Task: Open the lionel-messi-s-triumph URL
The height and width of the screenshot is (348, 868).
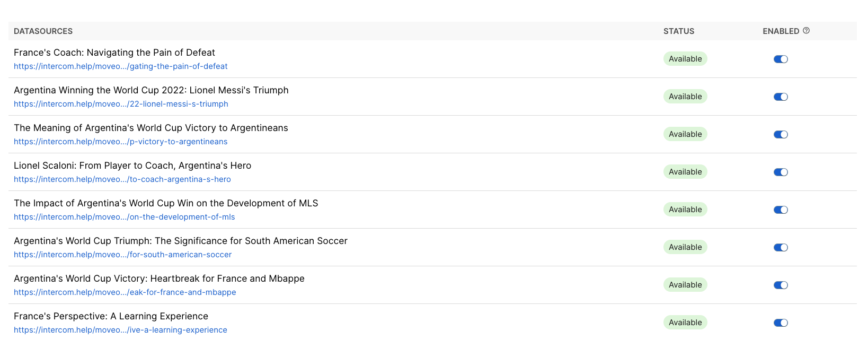Action: click(121, 104)
